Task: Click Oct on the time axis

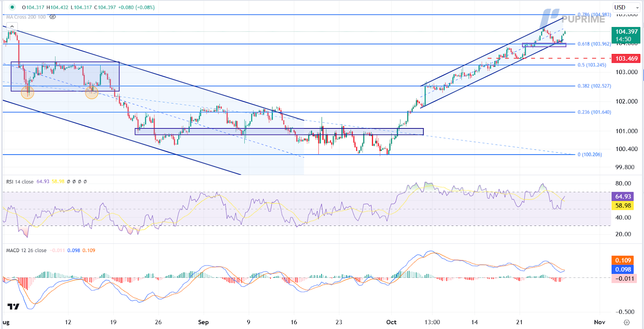Action: coord(391,322)
